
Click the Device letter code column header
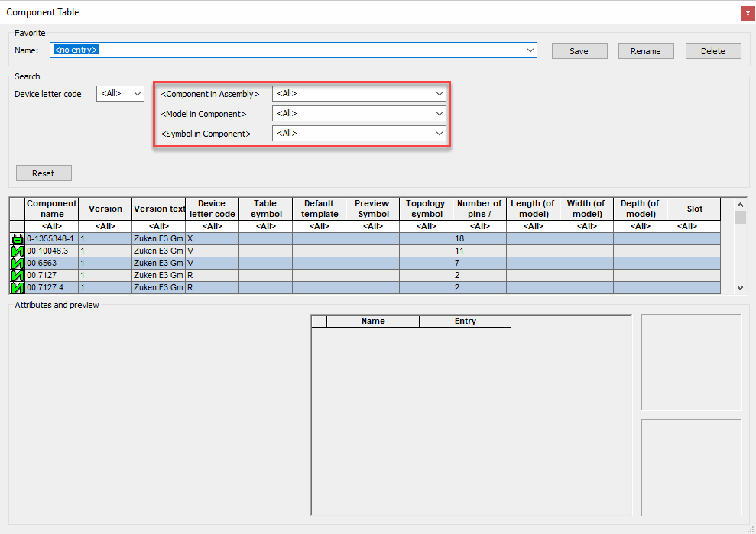coord(213,209)
